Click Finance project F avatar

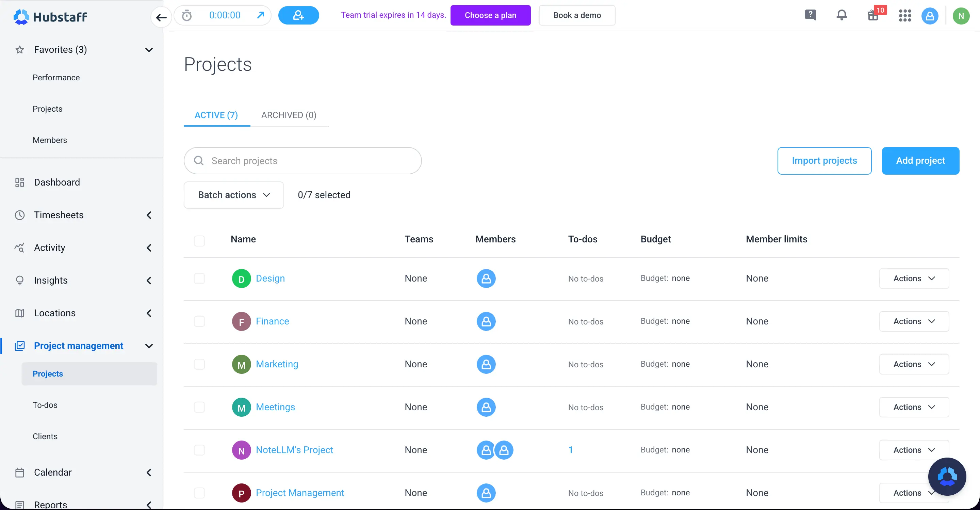(x=241, y=322)
